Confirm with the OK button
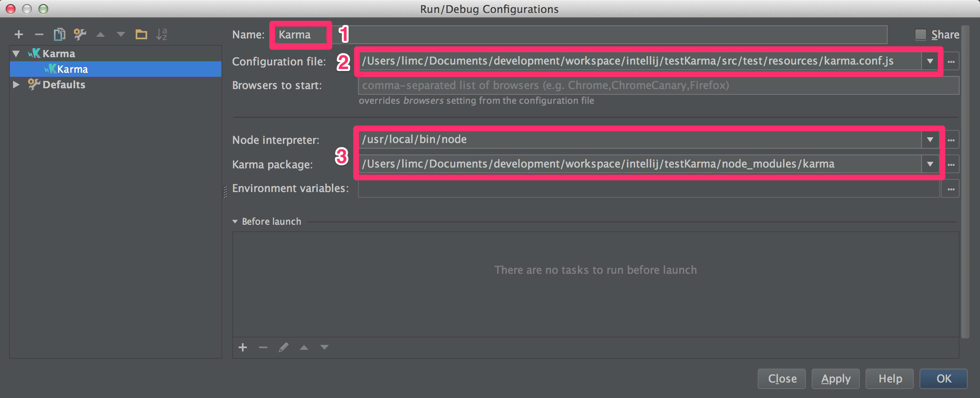The height and width of the screenshot is (398, 980). [944, 379]
